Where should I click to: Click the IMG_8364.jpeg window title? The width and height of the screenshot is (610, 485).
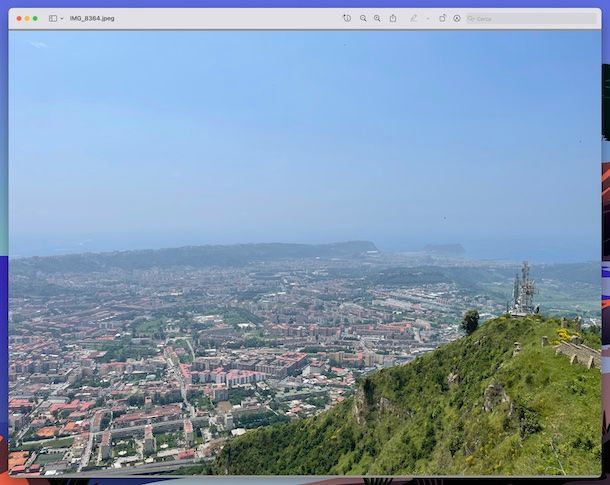(x=92, y=18)
